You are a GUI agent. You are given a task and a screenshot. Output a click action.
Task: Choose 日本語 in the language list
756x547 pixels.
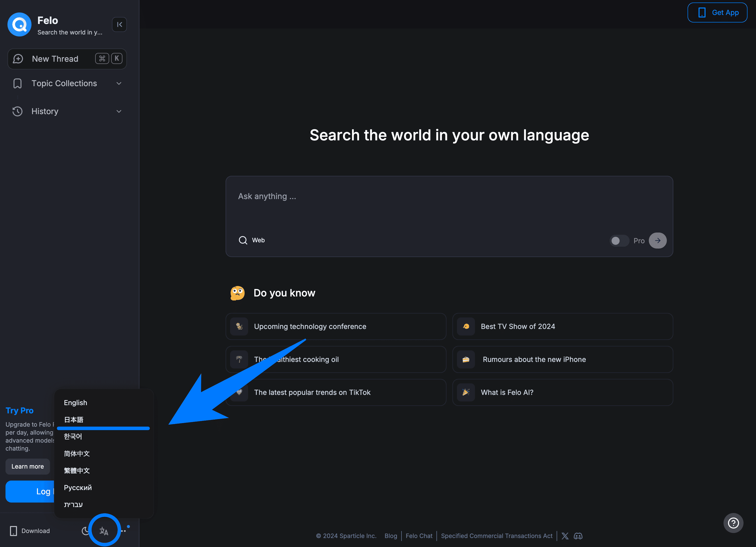(x=74, y=420)
